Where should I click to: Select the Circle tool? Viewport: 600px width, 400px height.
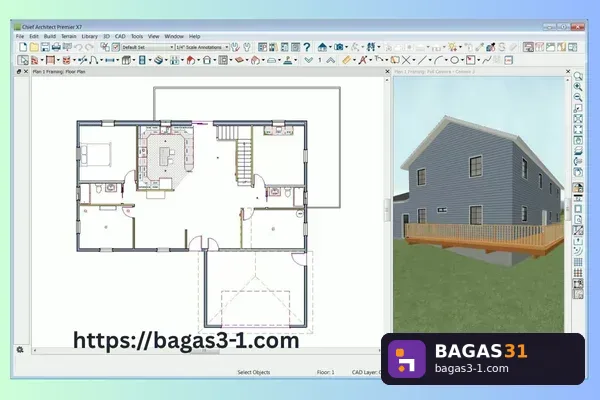coord(455,60)
